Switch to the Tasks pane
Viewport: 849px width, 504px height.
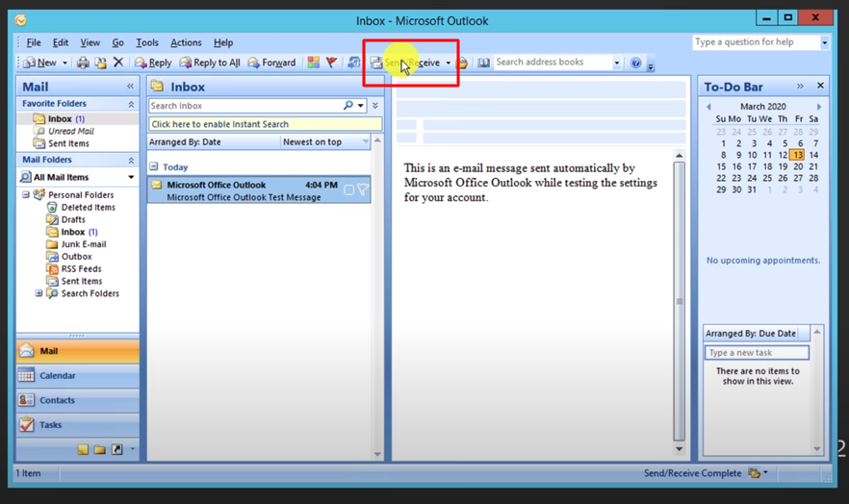point(77,424)
